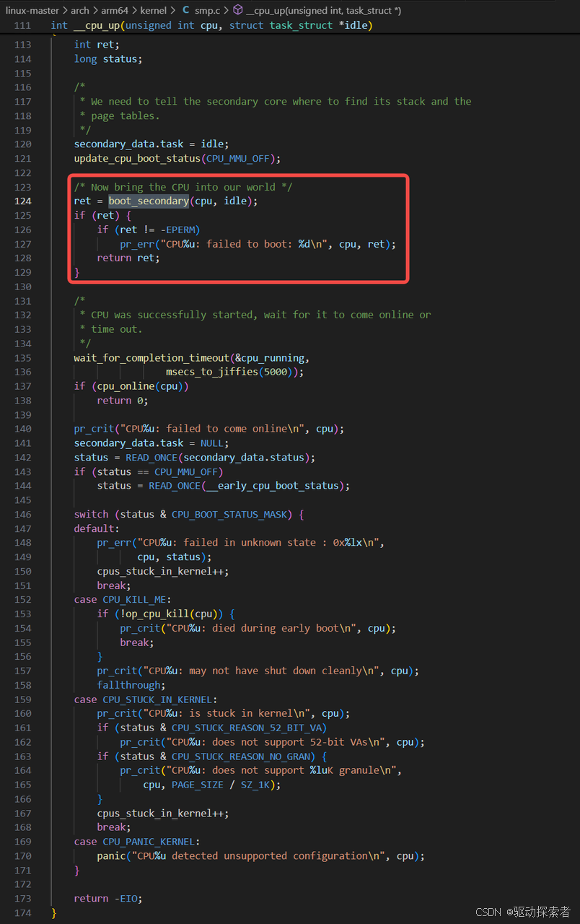Open the linux-master breadcrumb
This screenshot has width=580, height=924.
(x=32, y=10)
